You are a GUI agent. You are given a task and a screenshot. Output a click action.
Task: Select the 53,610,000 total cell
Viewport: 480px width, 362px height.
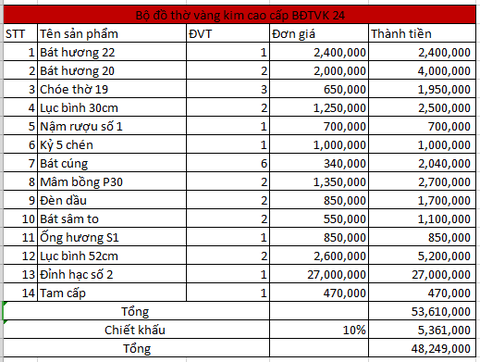(422, 311)
